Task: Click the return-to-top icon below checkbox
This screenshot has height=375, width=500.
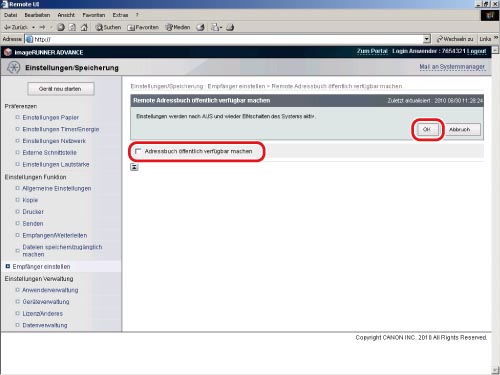Action: pyautogui.click(x=134, y=167)
